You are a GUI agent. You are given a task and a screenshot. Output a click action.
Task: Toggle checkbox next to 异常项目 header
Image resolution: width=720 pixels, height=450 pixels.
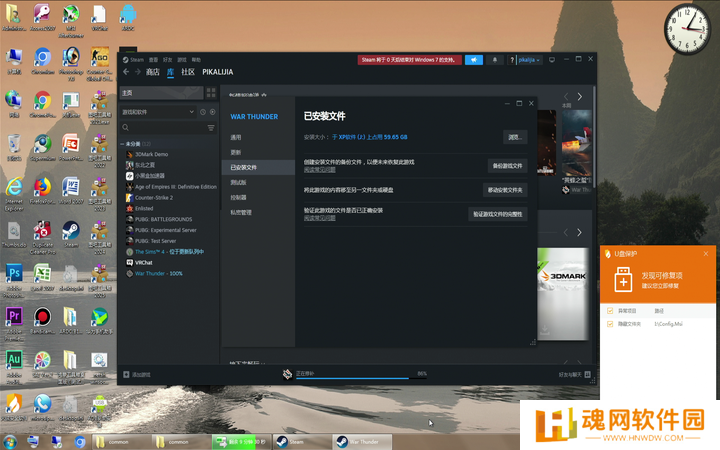(610, 311)
